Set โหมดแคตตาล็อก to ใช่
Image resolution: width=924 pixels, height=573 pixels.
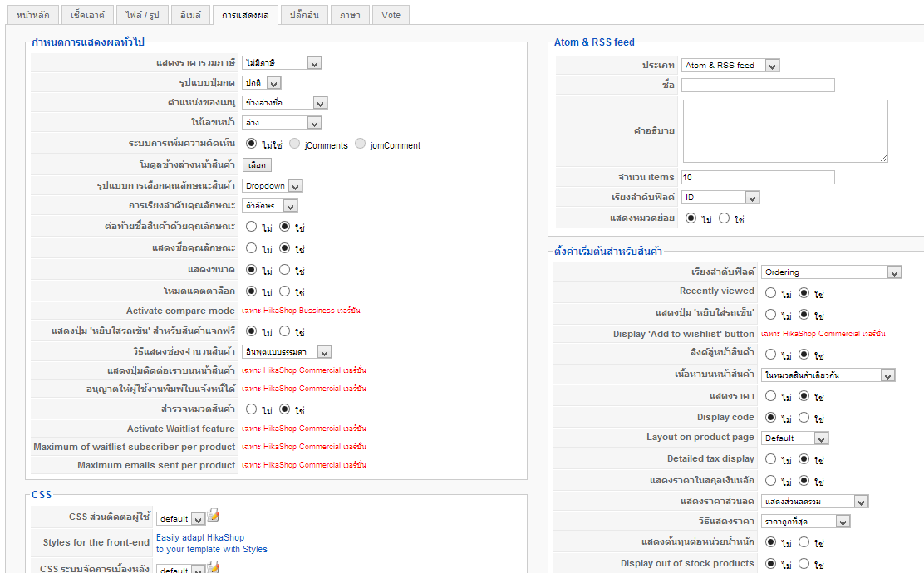click(x=285, y=291)
